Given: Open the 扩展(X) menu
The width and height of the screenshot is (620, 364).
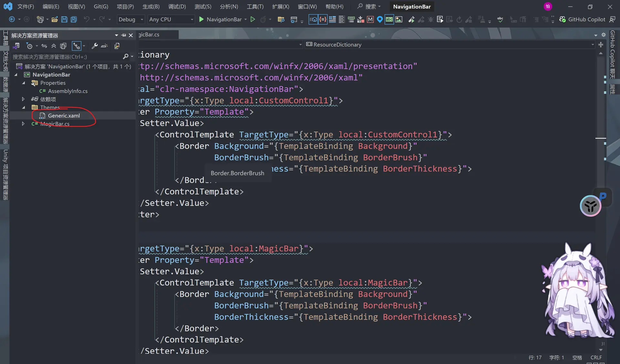Looking at the screenshot, I should 281,6.
